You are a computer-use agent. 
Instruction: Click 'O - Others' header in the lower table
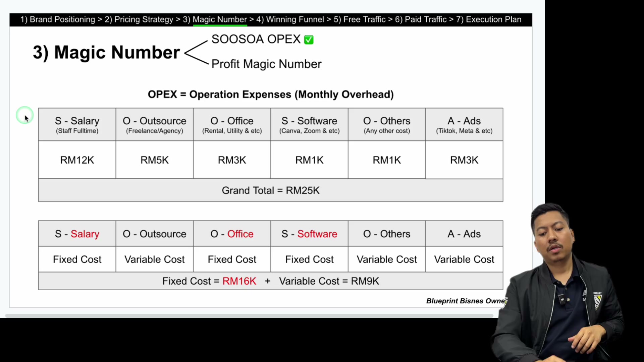pos(387,234)
